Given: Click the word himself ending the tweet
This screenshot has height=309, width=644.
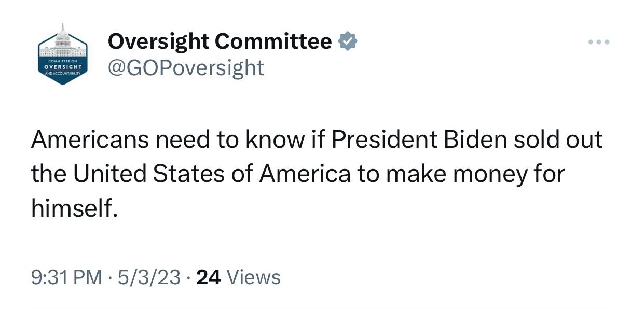Looking at the screenshot, I should [x=71, y=208].
